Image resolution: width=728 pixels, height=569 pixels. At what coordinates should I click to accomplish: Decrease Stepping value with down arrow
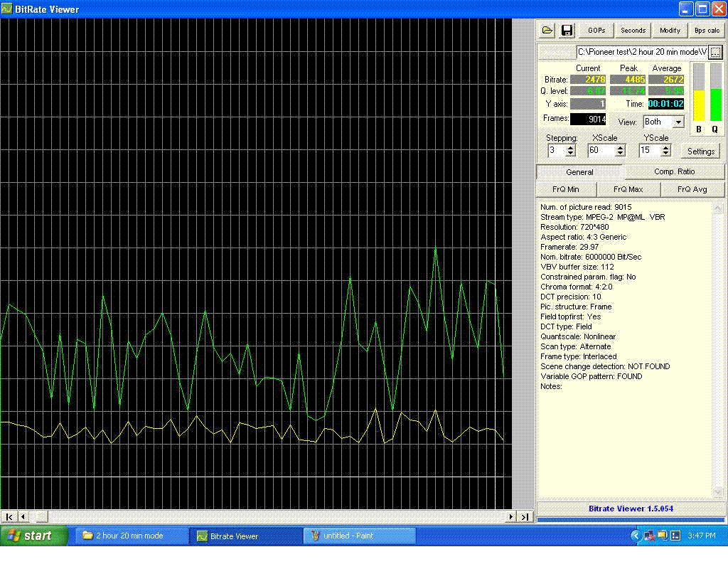tap(571, 154)
